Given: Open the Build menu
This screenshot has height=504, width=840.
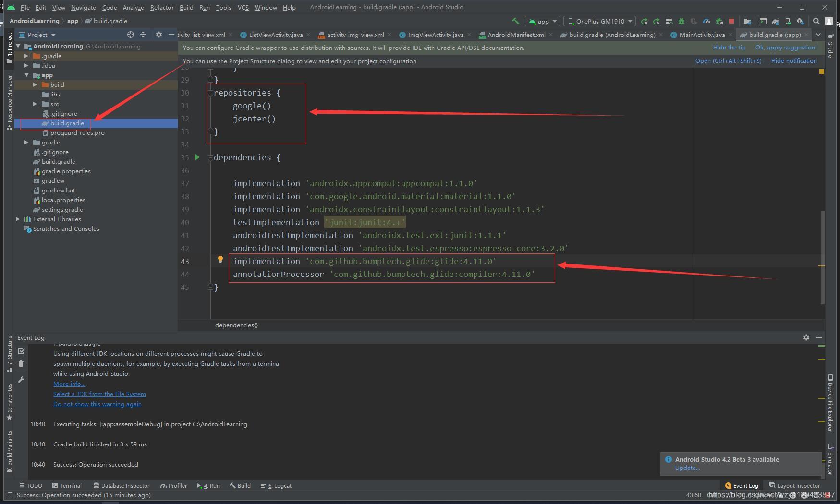Looking at the screenshot, I should click(186, 7).
